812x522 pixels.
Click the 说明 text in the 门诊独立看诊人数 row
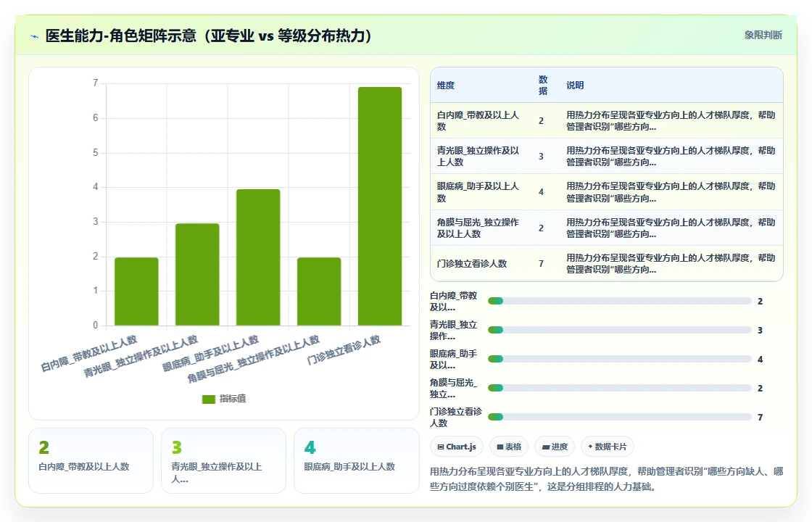(671, 264)
